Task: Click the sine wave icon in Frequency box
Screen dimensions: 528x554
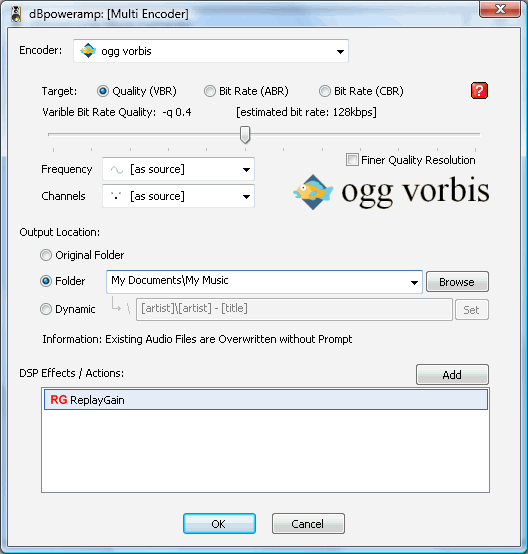Action: click(x=117, y=170)
